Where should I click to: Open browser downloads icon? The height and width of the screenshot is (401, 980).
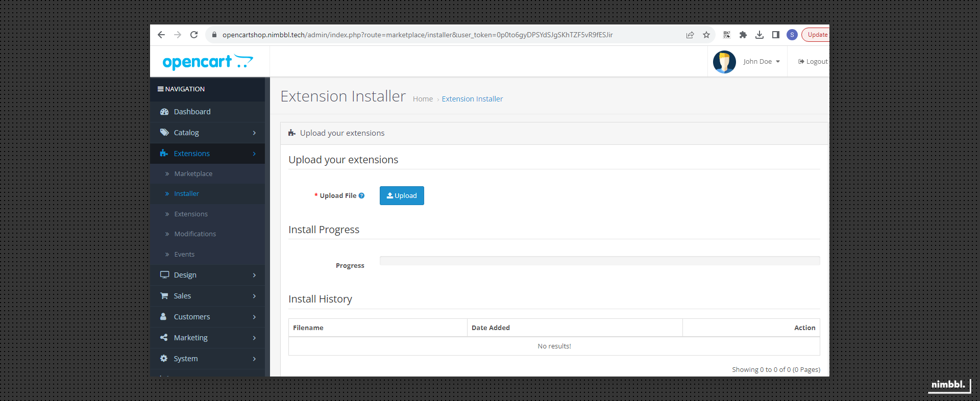759,35
